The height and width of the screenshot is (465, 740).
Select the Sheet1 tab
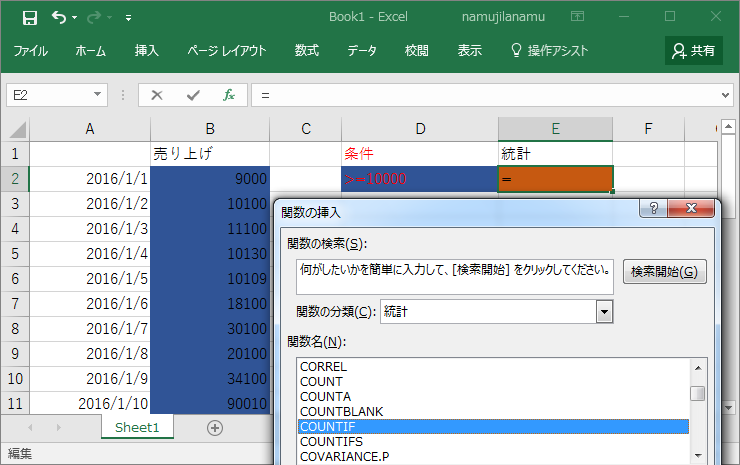pyautogui.click(x=137, y=427)
